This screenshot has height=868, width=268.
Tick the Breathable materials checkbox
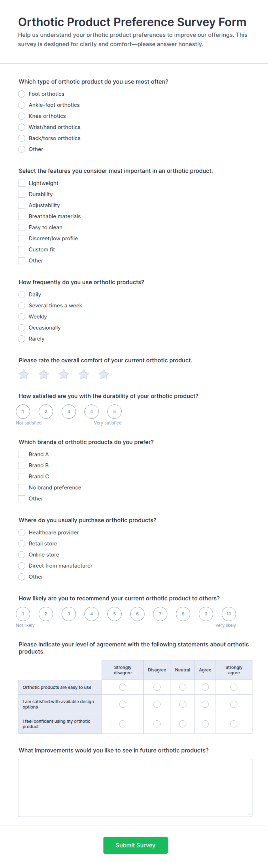[x=22, y=216]
